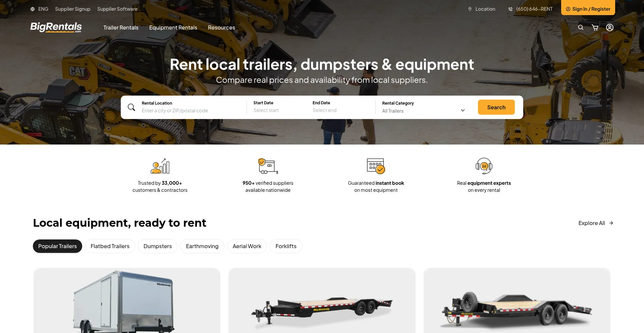Click the verified suppliers truck icon
This screenshot has width=644, height=333.
268,166
